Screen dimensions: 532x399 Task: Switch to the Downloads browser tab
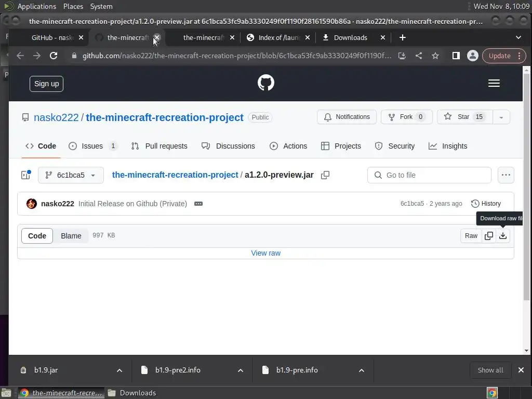[351, 37]
